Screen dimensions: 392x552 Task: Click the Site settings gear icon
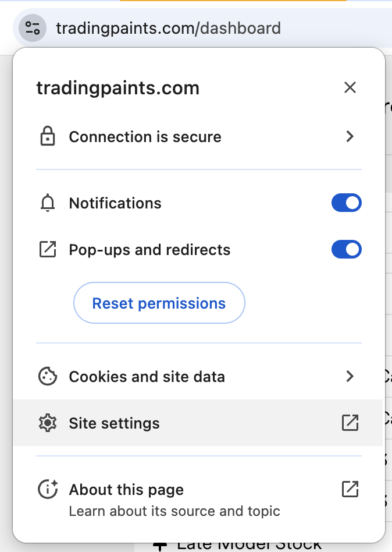pyautogui.click(x=47, y=423)
